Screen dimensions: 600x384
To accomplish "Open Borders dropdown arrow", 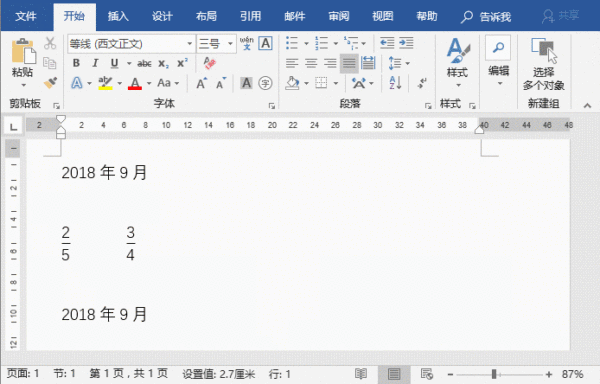I will point(336,83).
